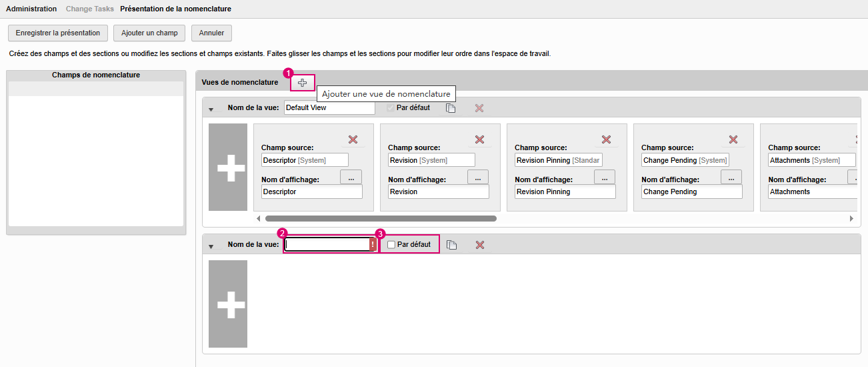Toggle Par défaut checkbox for new view

391,245
